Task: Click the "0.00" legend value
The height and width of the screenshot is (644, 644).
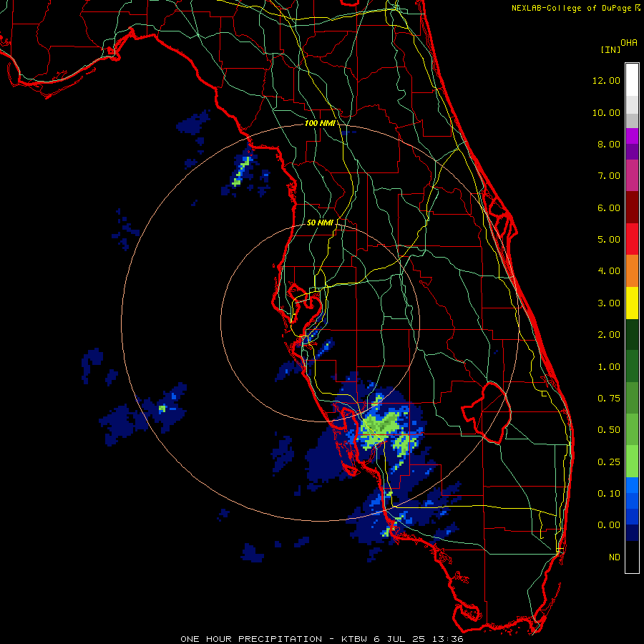Action: [609, 525]
